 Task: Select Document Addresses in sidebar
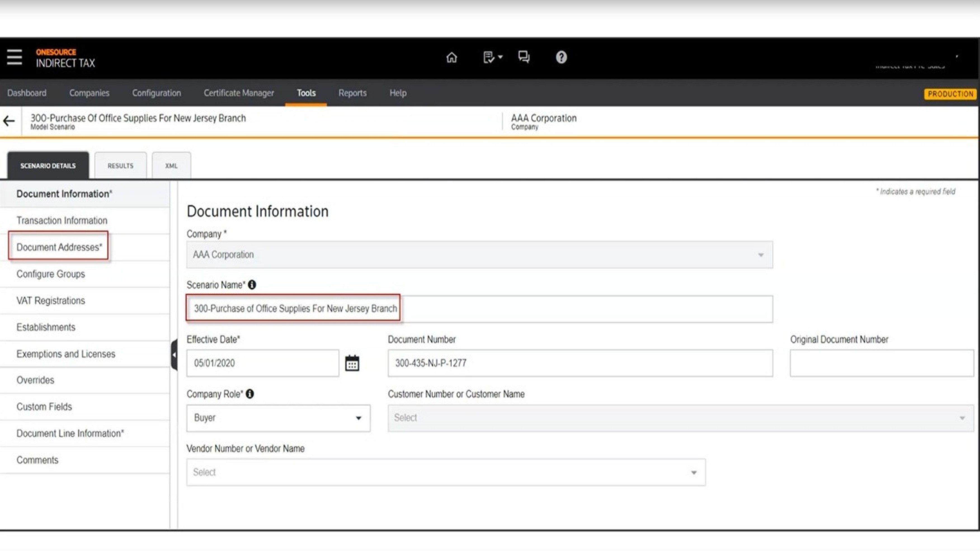59,247
